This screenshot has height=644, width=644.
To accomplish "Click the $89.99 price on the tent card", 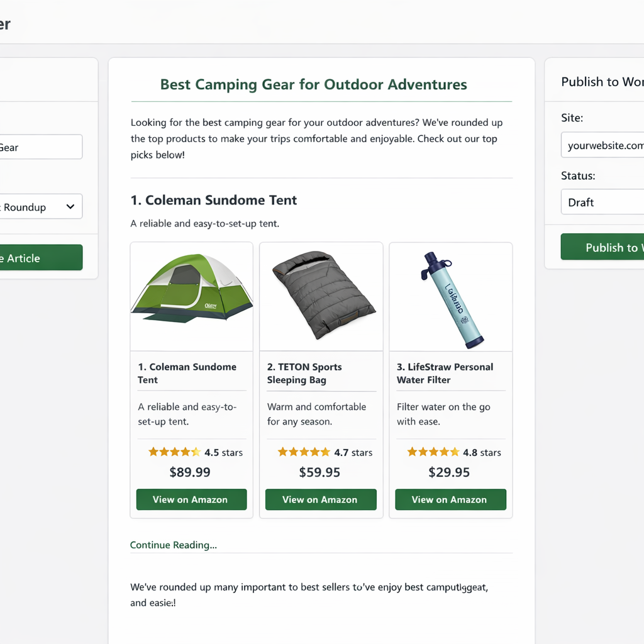I will coord(191,472).
